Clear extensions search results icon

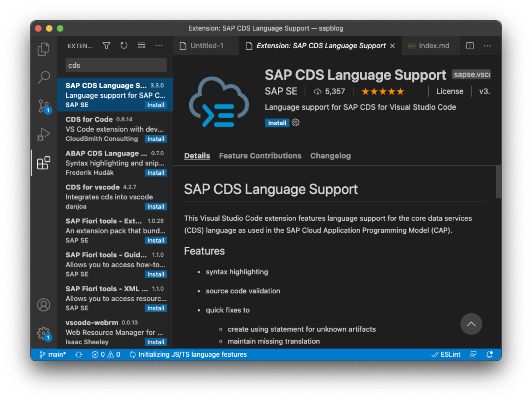[x=141, y=46]
